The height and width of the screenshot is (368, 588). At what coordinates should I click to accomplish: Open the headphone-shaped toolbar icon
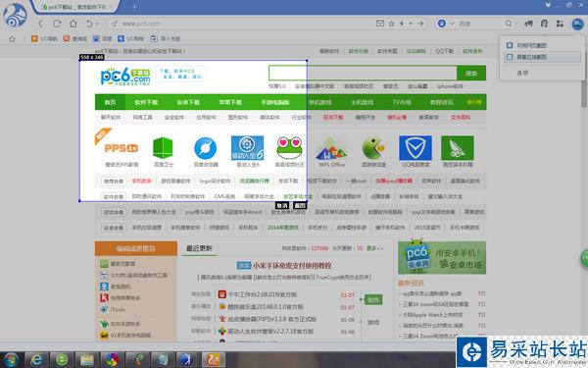coord(544,24)
